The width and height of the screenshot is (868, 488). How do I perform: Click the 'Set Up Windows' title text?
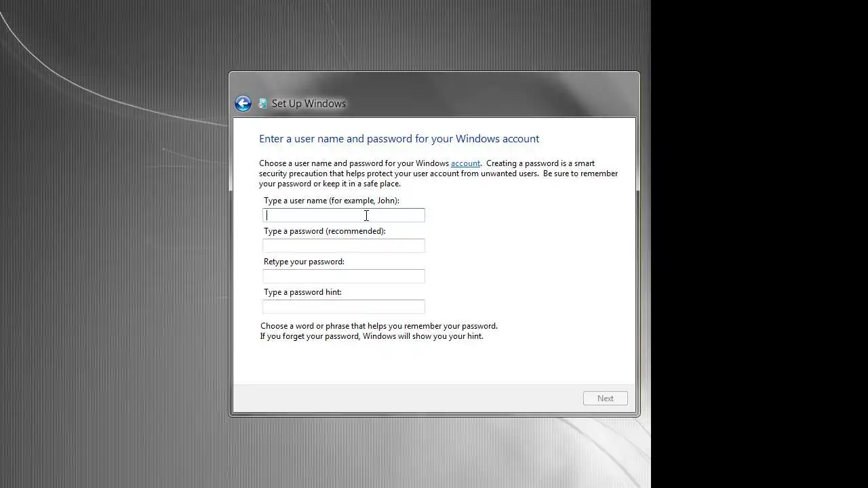tap(309, 104)
